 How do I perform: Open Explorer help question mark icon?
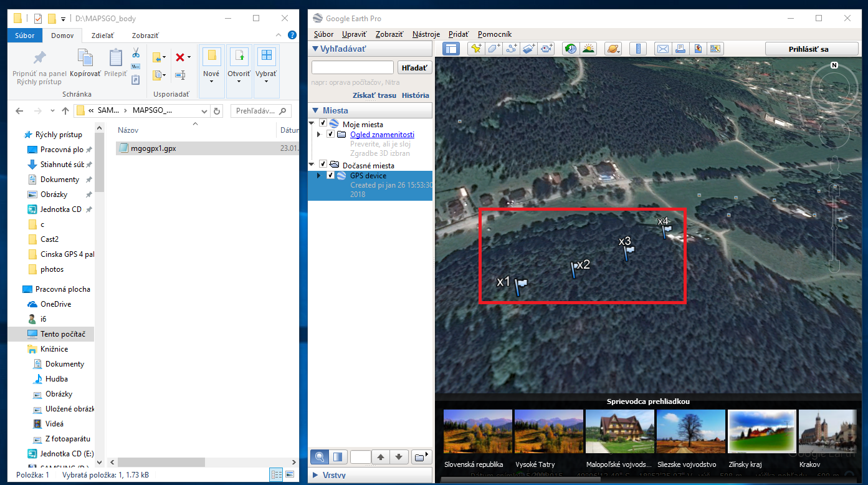pos(292,36)
